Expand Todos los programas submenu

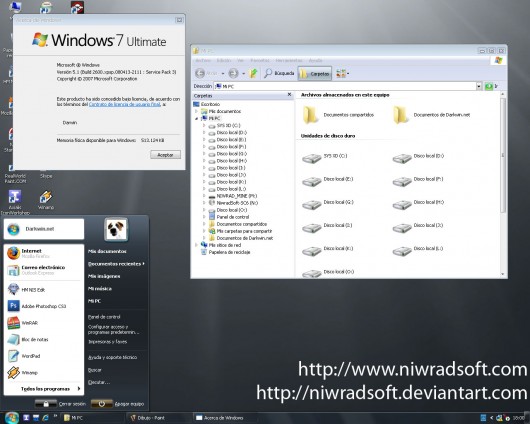pyautogui.click(x=50, y=389)
